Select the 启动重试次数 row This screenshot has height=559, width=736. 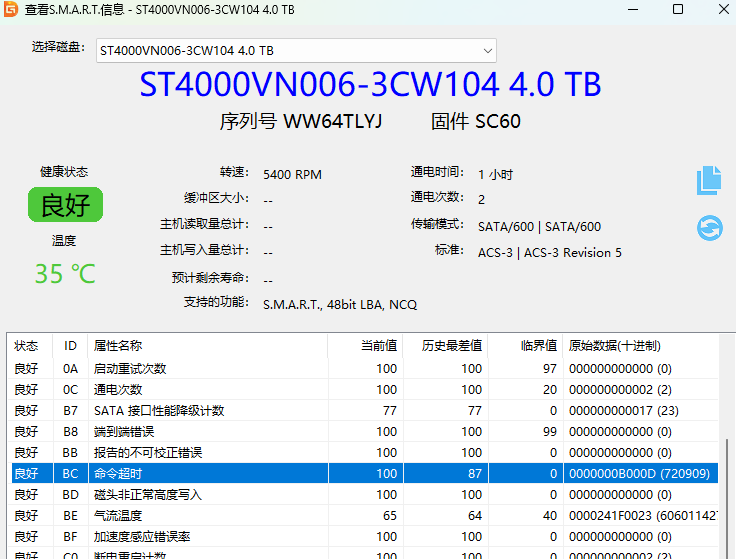(364, 368)
